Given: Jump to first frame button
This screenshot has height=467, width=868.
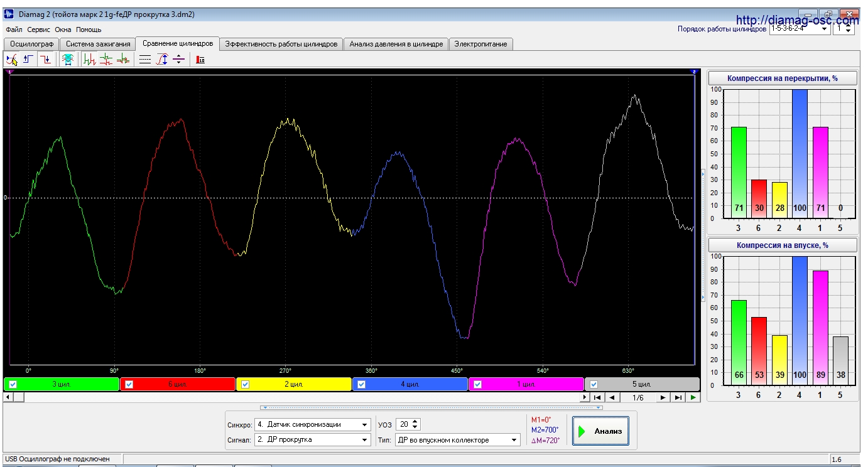Looking at the screenshot, I should click(597, 397).
